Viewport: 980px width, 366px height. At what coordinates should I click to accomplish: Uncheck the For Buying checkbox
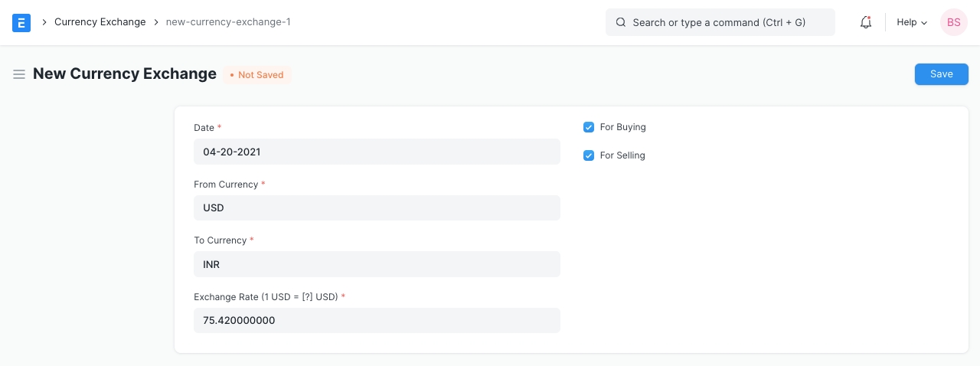[589, 127]
